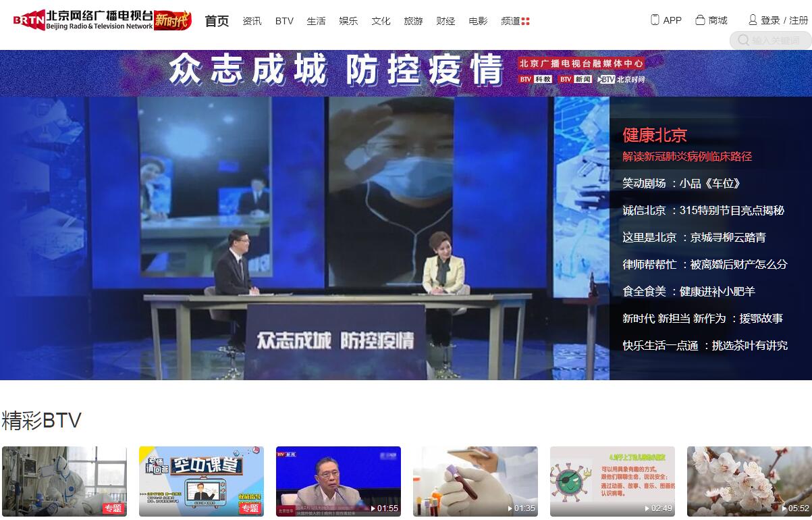
Task: Play the 05:52 blossom video thumbnail
Action: tap(749, 481)
